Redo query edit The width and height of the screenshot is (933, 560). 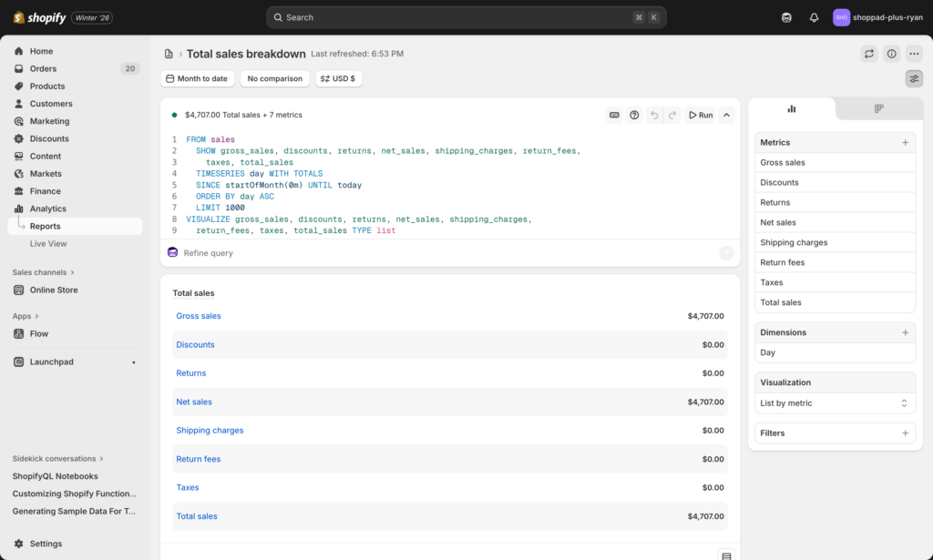[672, 116]
